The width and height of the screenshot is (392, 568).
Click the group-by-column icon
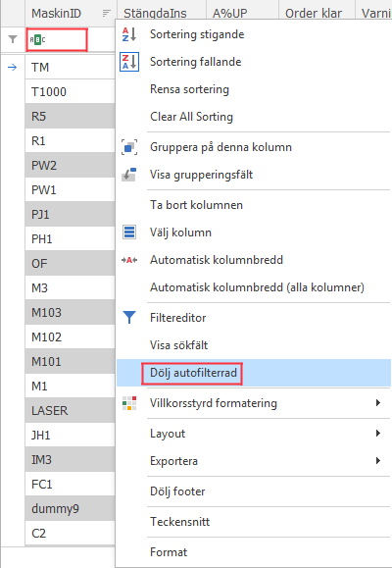(x=129, y=147)
